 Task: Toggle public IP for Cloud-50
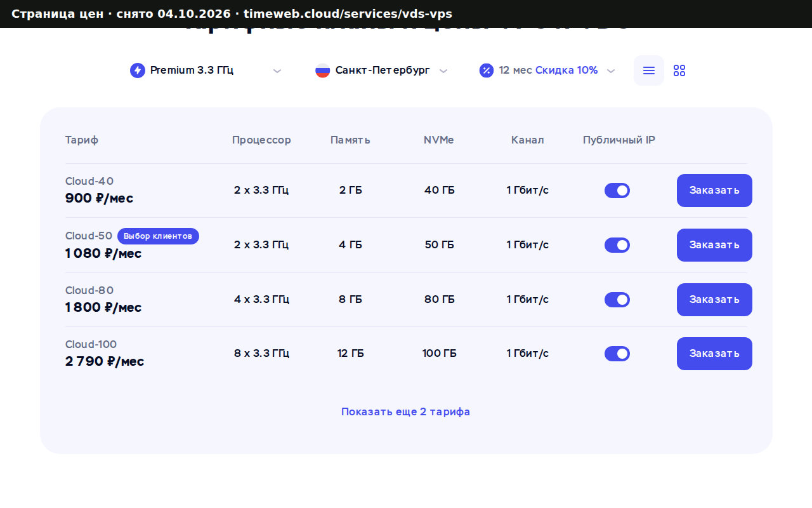pos(617,245)
